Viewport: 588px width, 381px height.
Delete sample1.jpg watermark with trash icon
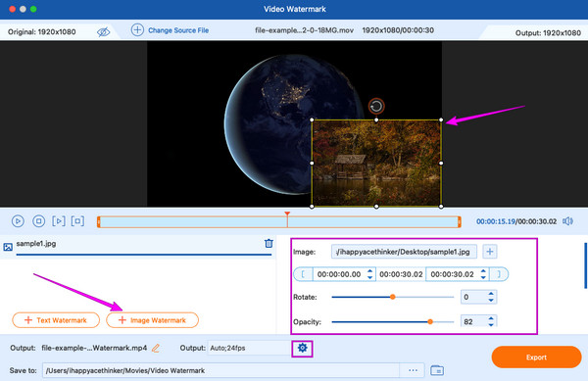click(269, 244)
